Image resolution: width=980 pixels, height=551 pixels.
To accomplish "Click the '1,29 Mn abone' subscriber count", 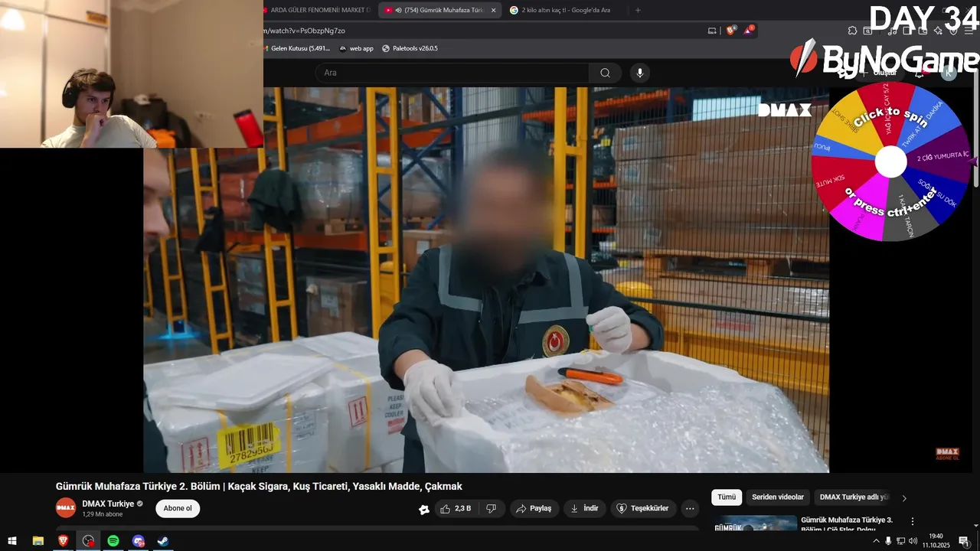I will coord(103,514).
